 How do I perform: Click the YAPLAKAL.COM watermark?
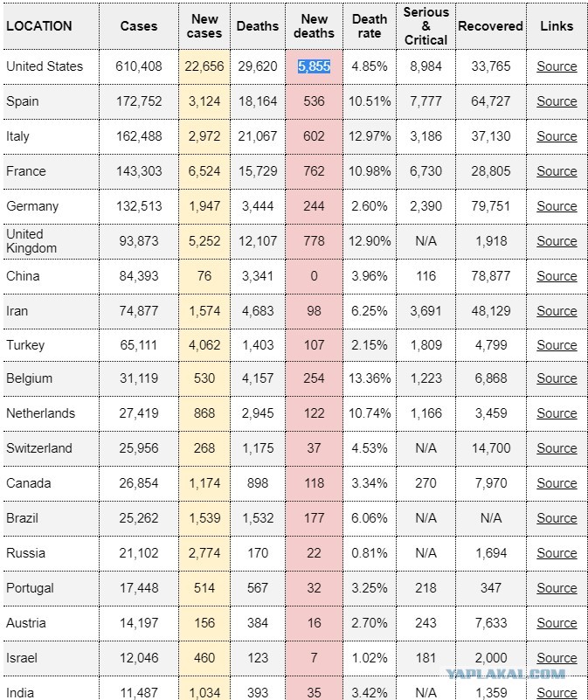pyautogui.click(x=506, y=674)
